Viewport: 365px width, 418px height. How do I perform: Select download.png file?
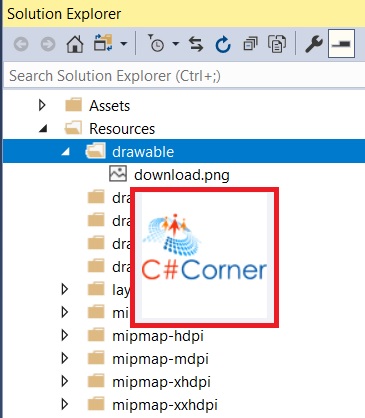[182, 175]
